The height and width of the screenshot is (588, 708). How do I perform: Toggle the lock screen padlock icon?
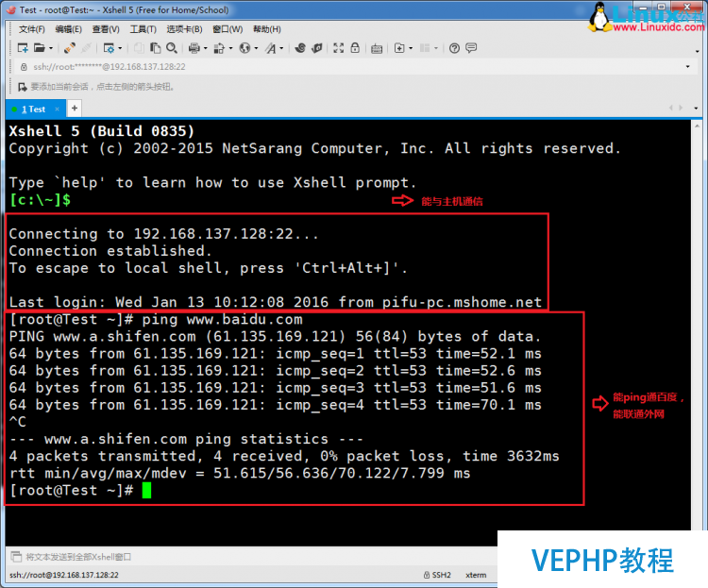(355, 48)
